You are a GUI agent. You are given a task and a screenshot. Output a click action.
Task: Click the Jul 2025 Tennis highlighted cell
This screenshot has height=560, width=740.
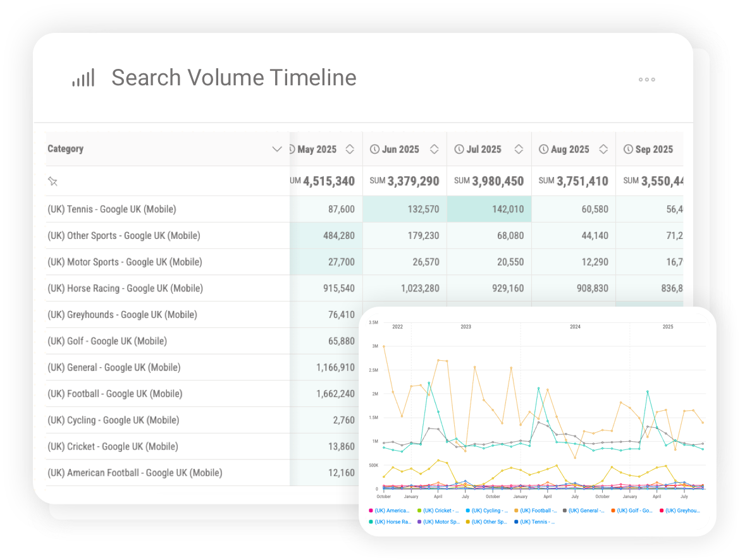click(490, 209)
